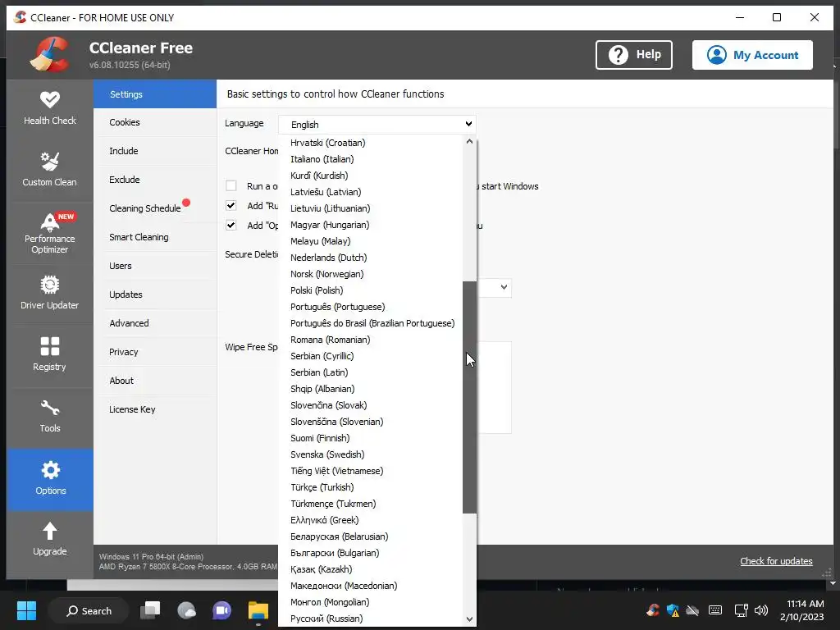Image resolution: width=840 pixels, height=630 pixels.
Task: Click the Upgrade arrow icon
Action: [50, 531]
